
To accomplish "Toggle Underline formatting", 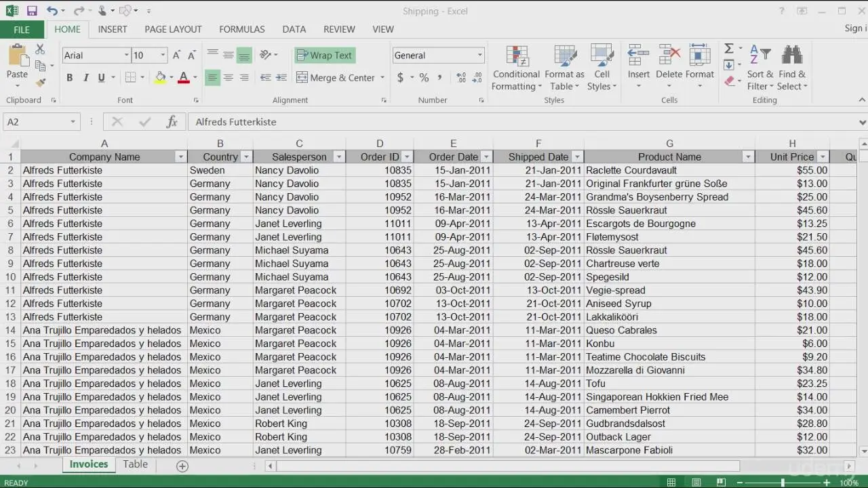I will (101, 78).
